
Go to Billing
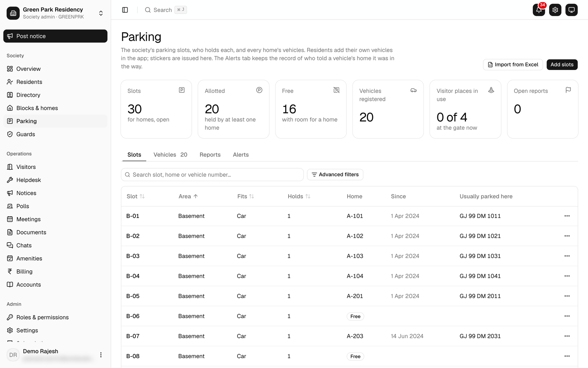pyautogui.click(x=55, y=272)
